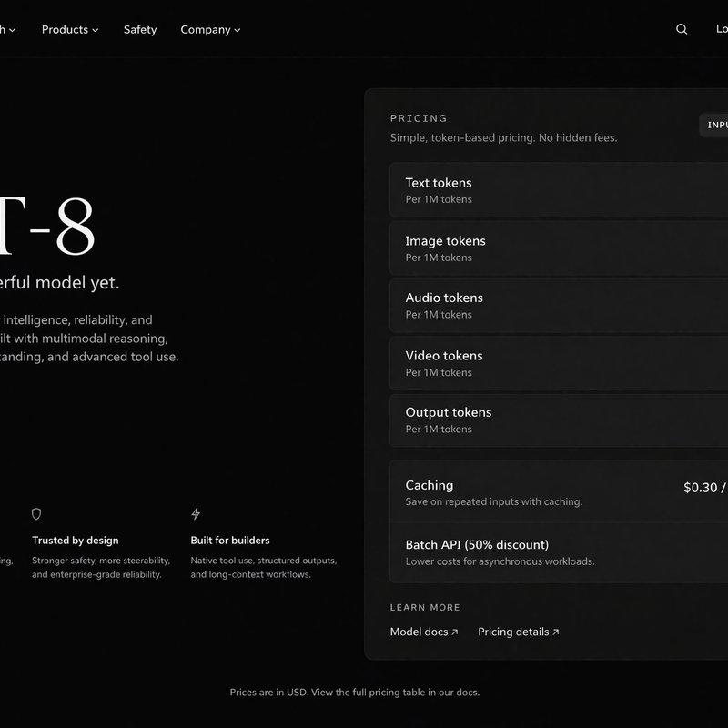Click the PRICING section heading
The width and height of the screenshot is (728, 728).
coord(419,118)
